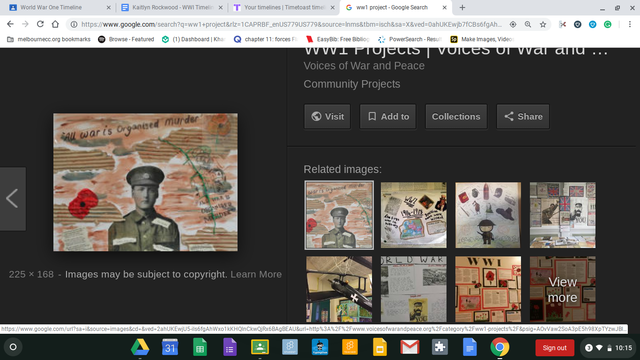Select the cartoon soldier drawing thumbnail
Image resolution: width=640 pixels, height=360 pixels.
[488, 215]
